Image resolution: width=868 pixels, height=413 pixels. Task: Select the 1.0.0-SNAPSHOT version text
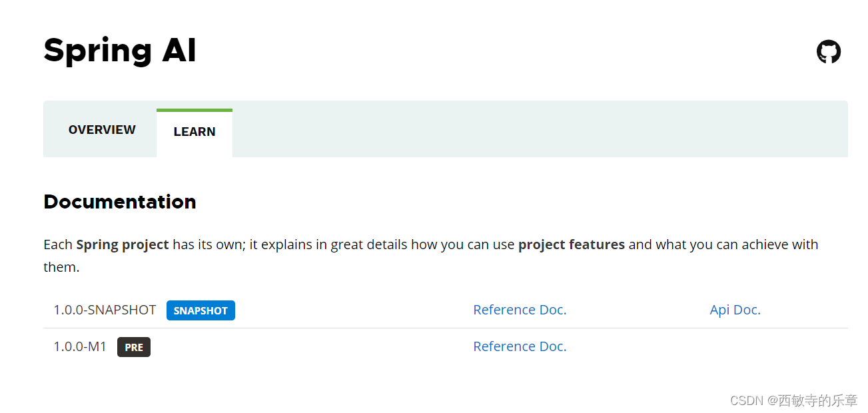click(x=105, y=310)
